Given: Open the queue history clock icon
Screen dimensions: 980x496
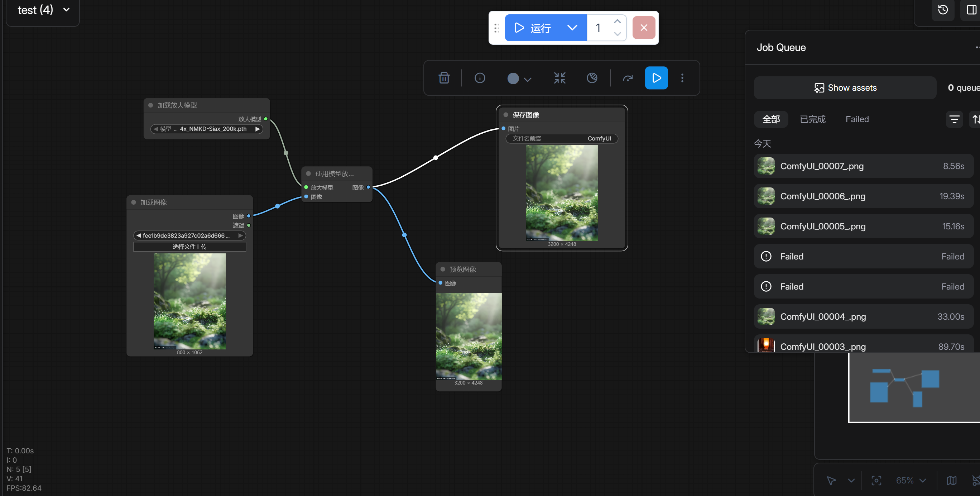Looking at the screenshot, I should coord(943,10).
